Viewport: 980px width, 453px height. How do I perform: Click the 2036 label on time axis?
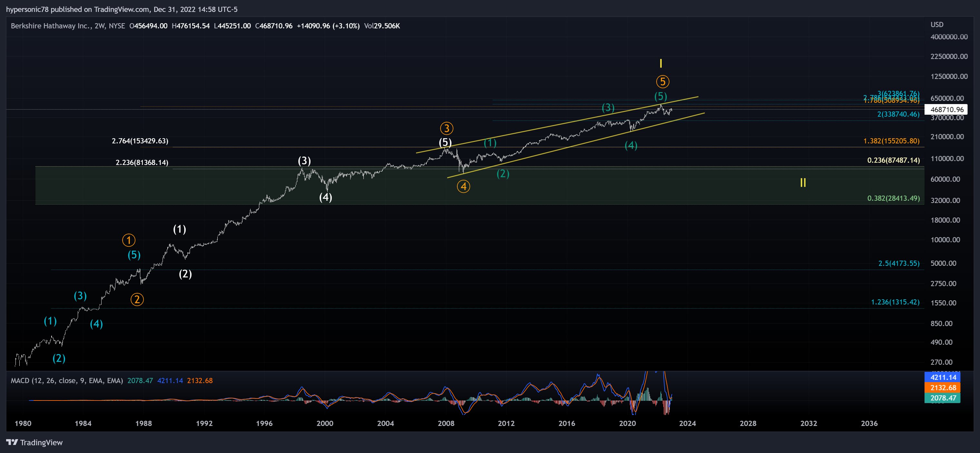tap(869, 423)
